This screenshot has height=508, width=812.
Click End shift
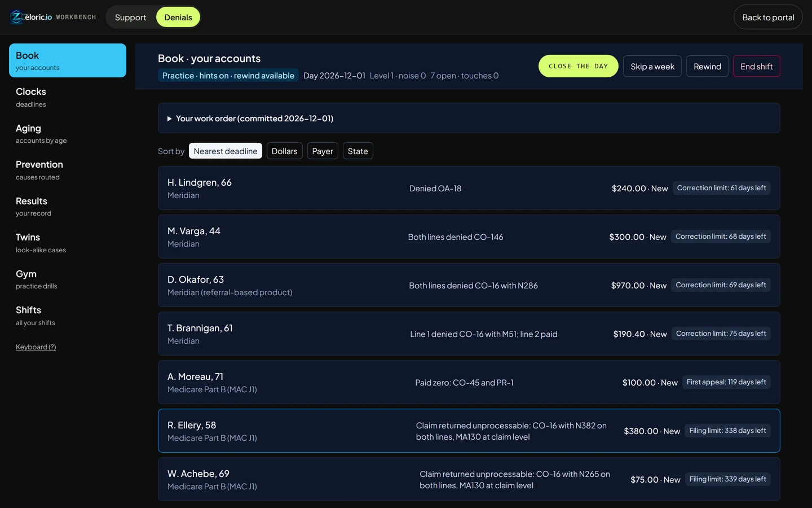coord(756,66)
